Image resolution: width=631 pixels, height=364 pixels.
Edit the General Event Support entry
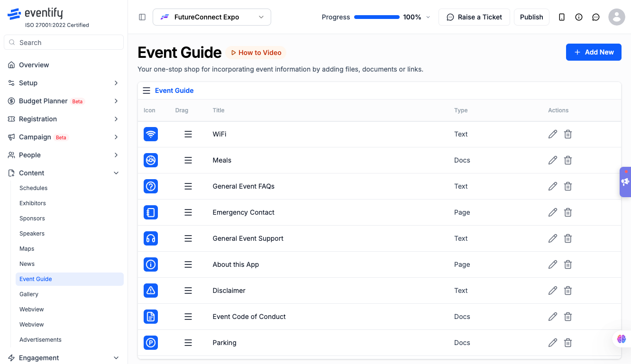552,238
